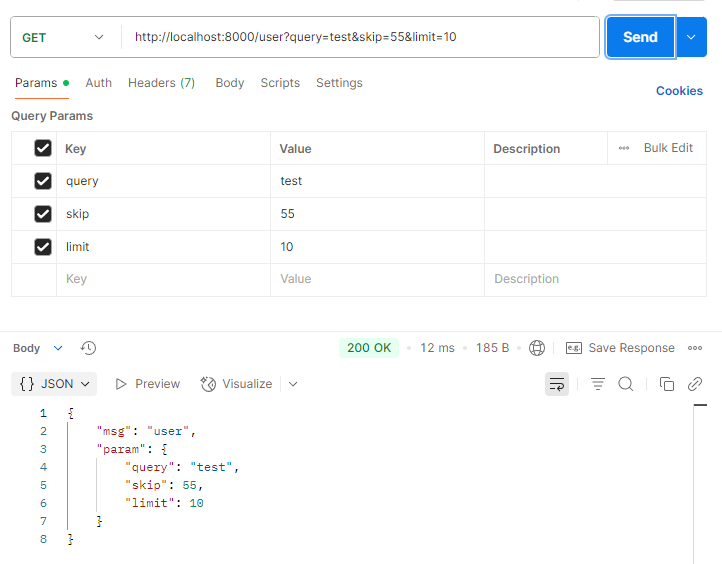722x564 pixels.
Task: Click the filter response icon
Action: tap(598, 384)
